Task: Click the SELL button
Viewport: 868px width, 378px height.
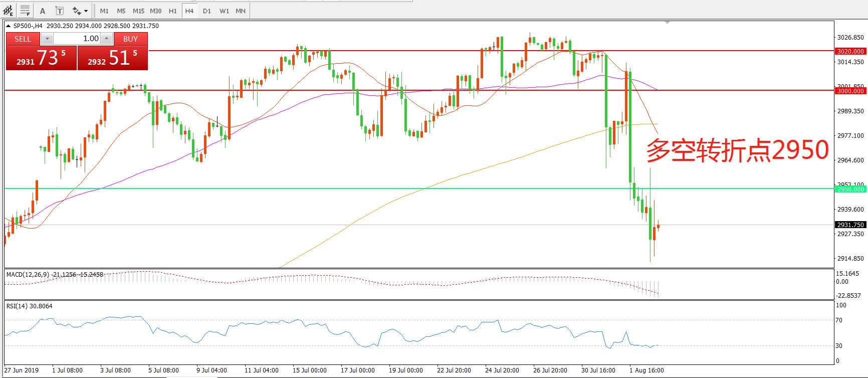Action: (x=23, y=39)
